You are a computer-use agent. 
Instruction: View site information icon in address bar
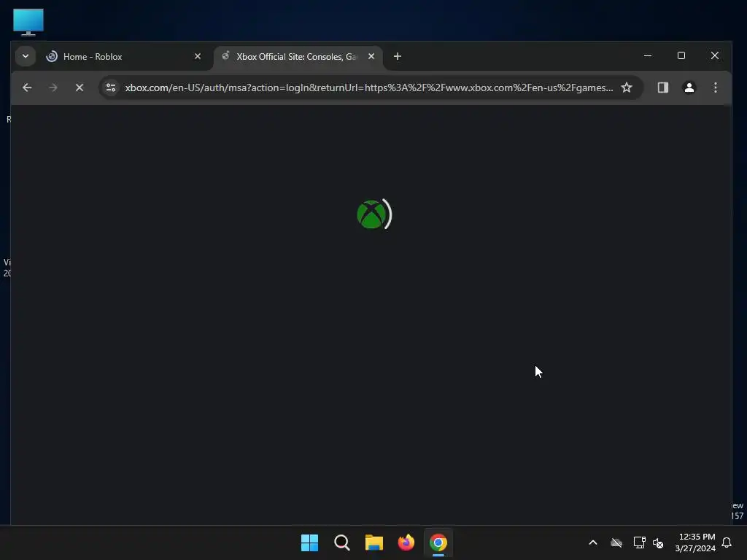click(111, 87)
